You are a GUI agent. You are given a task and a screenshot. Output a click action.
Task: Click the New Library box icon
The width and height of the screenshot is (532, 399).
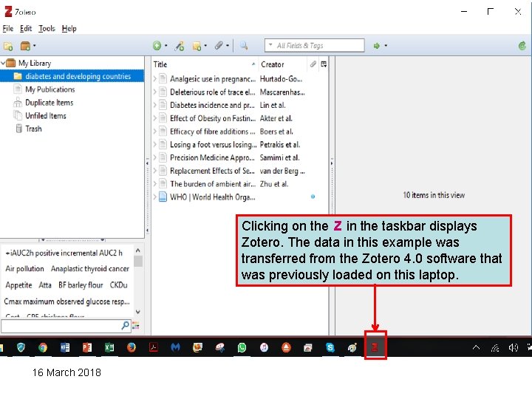[x=25, y=46]
